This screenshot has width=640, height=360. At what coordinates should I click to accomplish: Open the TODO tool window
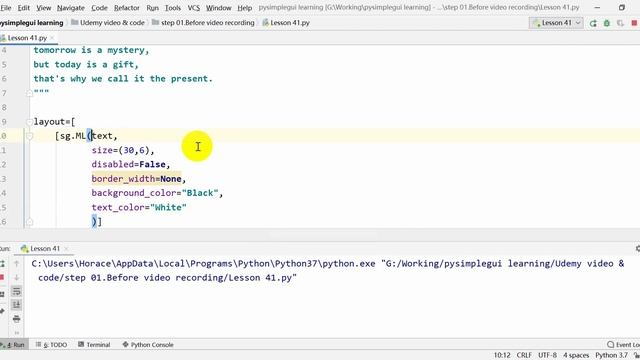[x=51, y=344]
